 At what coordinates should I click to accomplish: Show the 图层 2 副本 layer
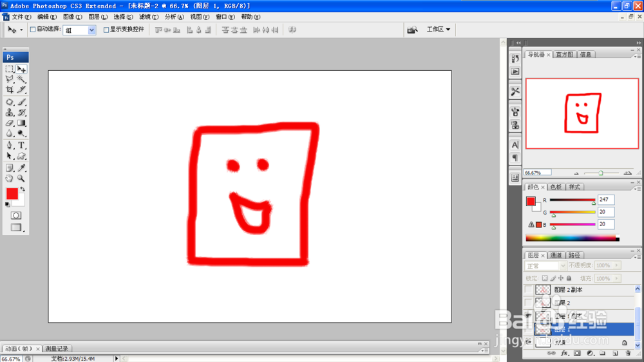coord(528,290)
